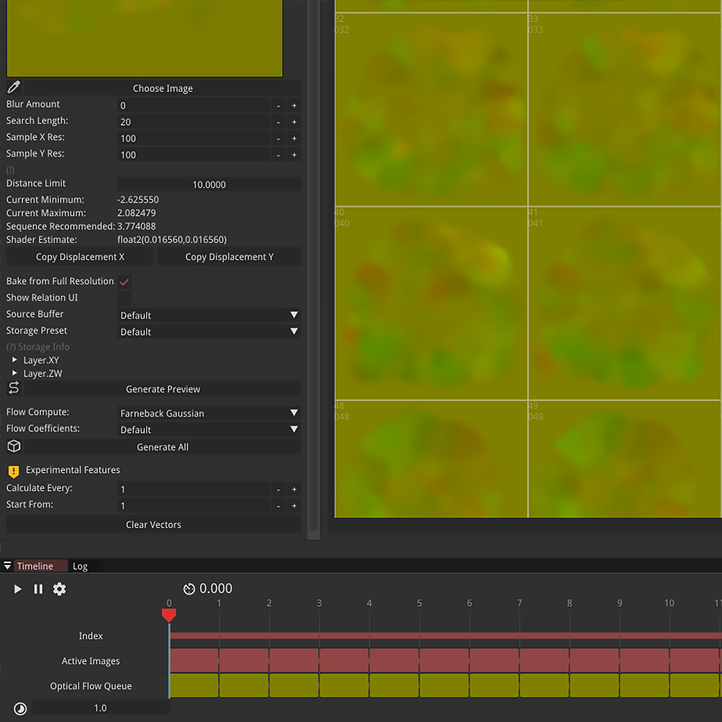This screenshot has height=722, width=722.
Task: Click the swap arrows icon beside Generate Preview
Action: pos(14,388)
